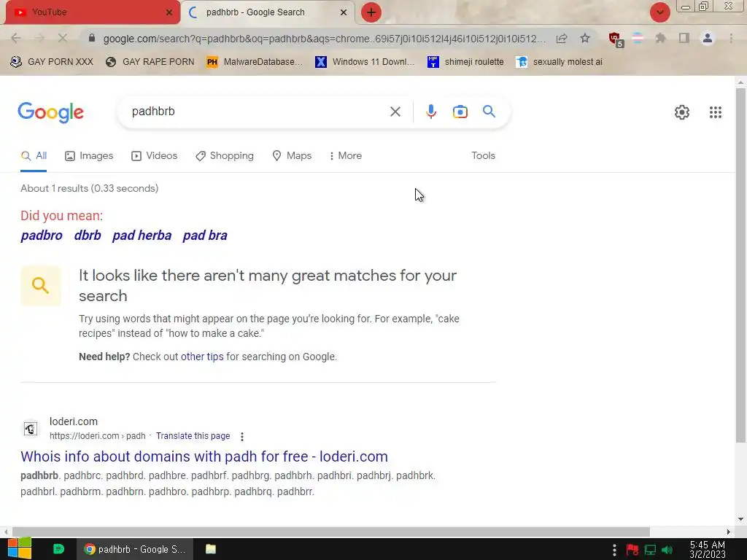Expand the More search filters
The width and height of the screenshot is (747, 560).
tap(345, 156)
